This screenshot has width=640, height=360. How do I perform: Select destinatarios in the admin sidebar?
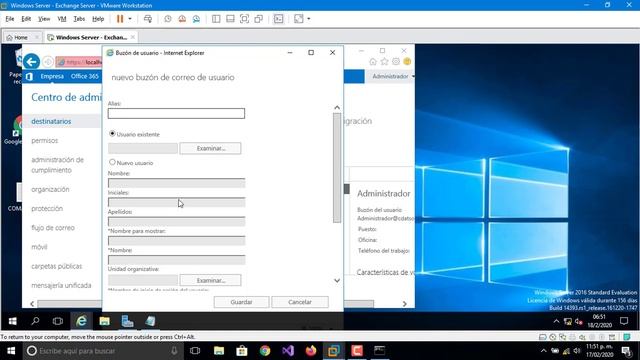coord(51,121)
